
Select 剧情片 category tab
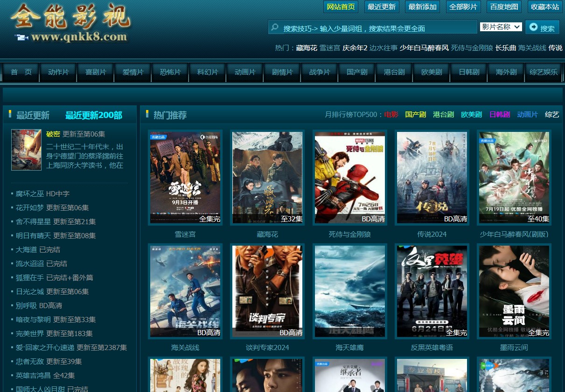282,72
